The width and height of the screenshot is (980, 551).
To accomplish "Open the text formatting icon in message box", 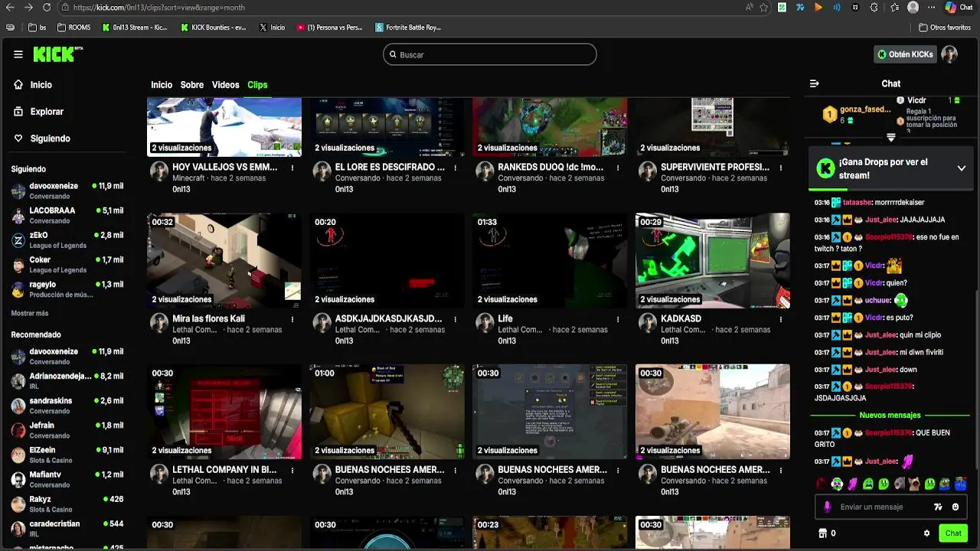I will click(x=938, y=507).
